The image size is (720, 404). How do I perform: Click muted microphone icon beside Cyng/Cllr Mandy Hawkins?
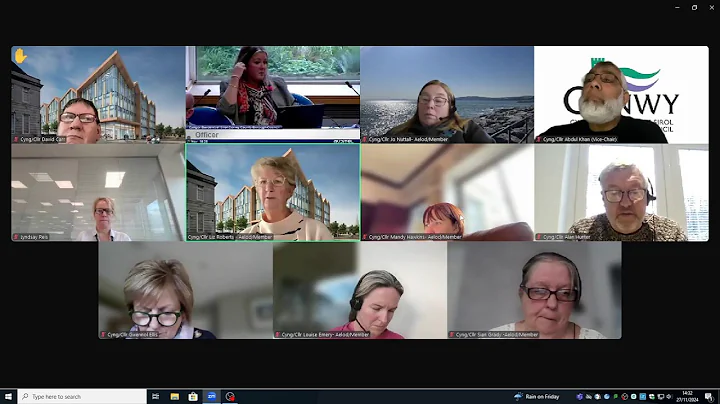coord(365,237)
